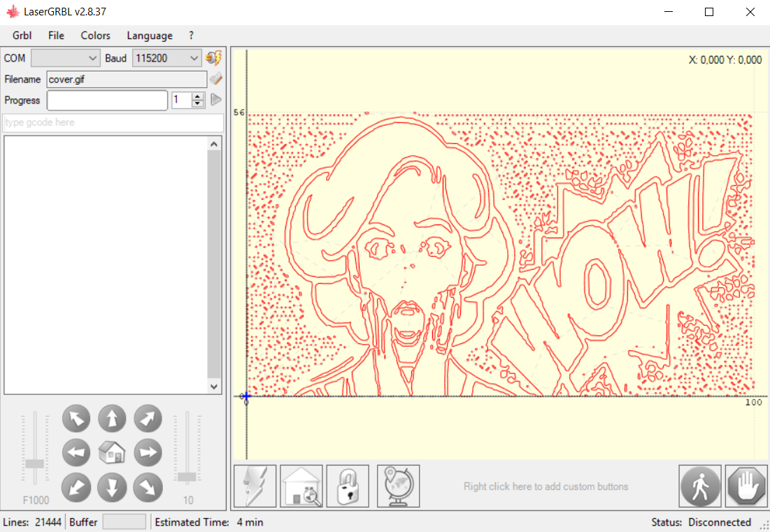The height and width of the screenshot is (532, 770).
Task: Jog diagonally with the down-right arrow
Action: pos(148,487)
